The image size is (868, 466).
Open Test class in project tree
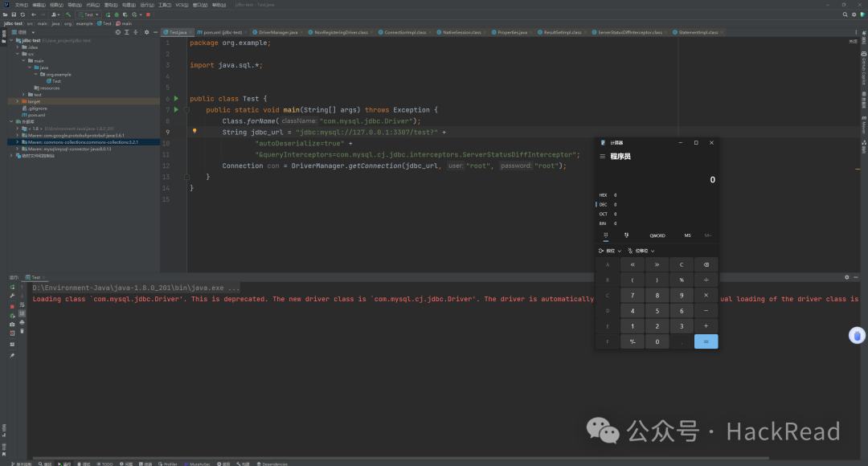pos(54,81)
